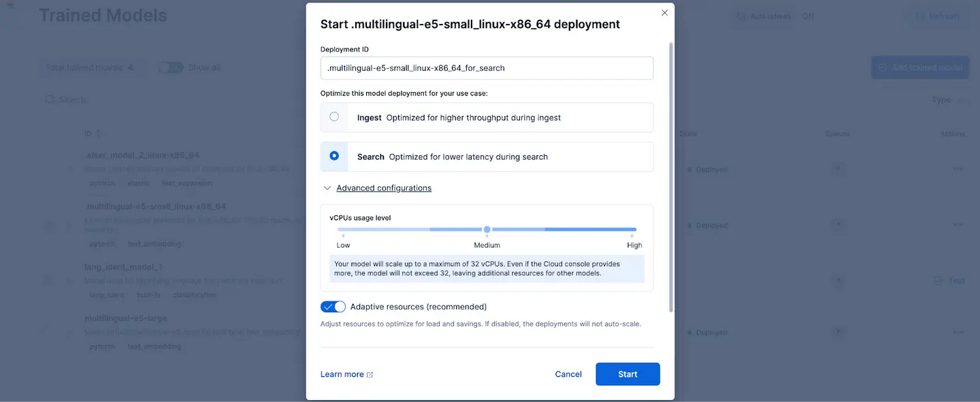Image resolution: width=980 pixels, height=402 pixels.
Task: Open actions menu for .elser_model_2_linux-x86_64 row
Action: (958, 169)
